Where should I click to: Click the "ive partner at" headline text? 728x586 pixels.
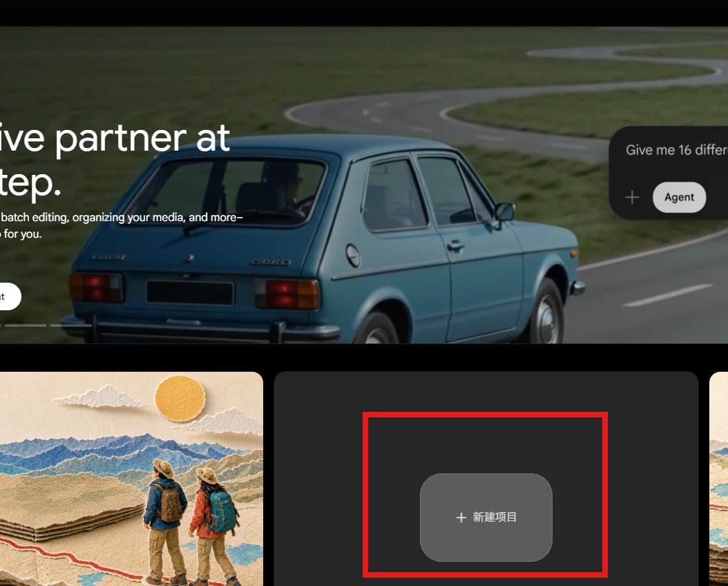(115, 138)
